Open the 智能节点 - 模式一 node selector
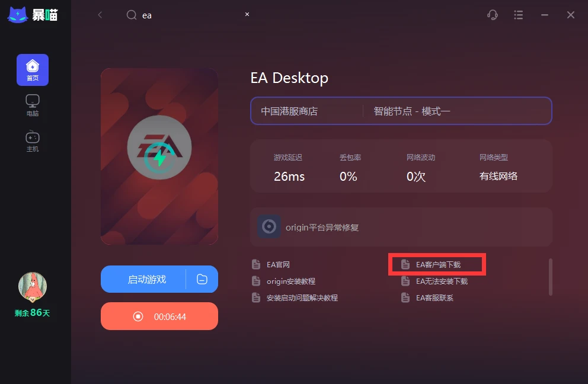 [x=458, y=111]
